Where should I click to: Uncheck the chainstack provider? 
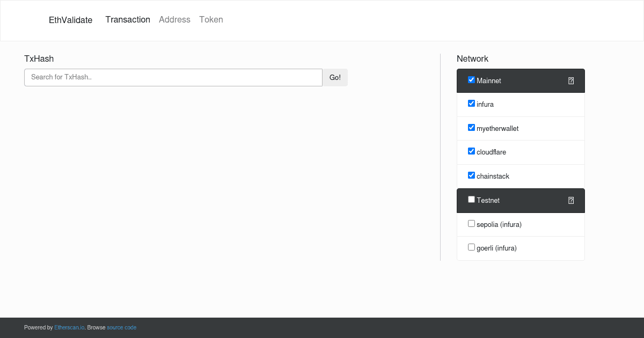(x=471, y=175)
